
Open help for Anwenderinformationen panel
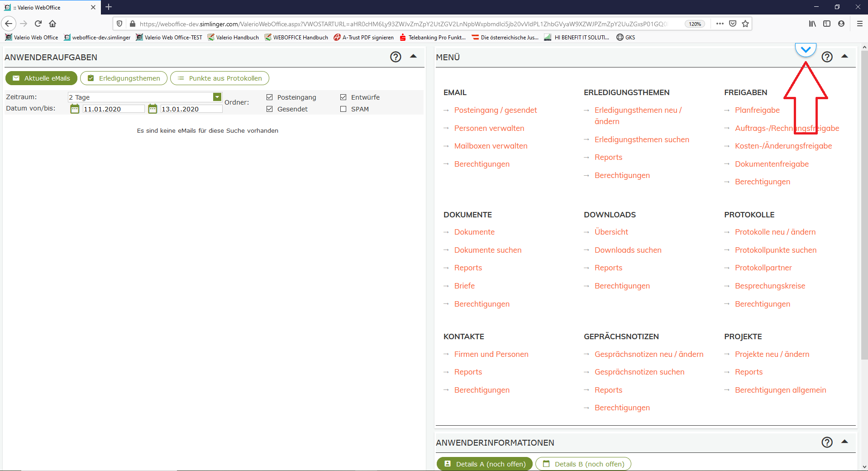coord(827,442)
